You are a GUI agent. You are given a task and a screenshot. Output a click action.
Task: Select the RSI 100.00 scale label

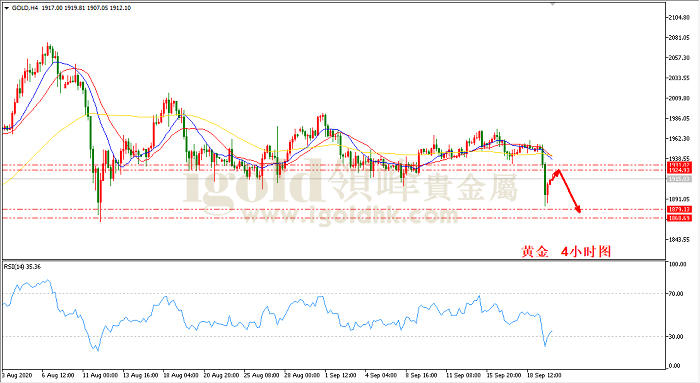678,264
